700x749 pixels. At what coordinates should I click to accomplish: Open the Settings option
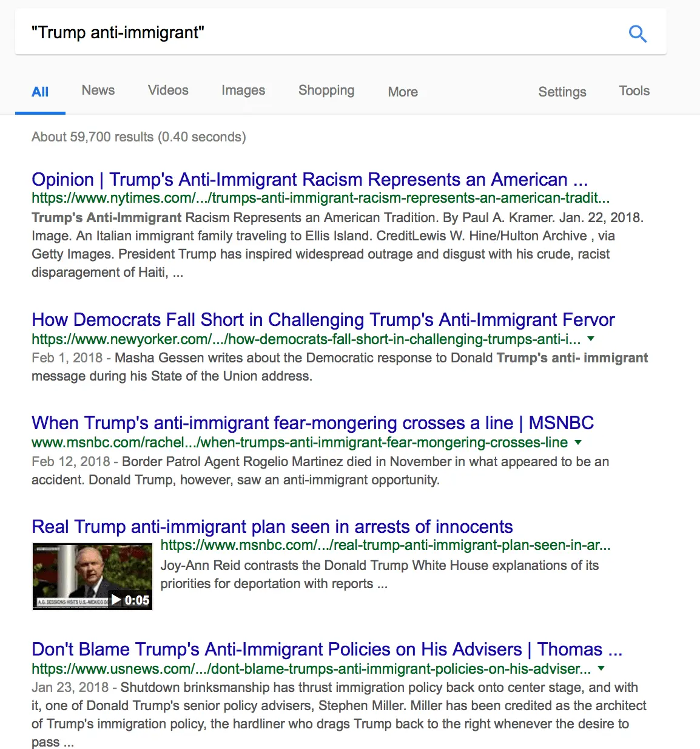[x=561, y=92]
